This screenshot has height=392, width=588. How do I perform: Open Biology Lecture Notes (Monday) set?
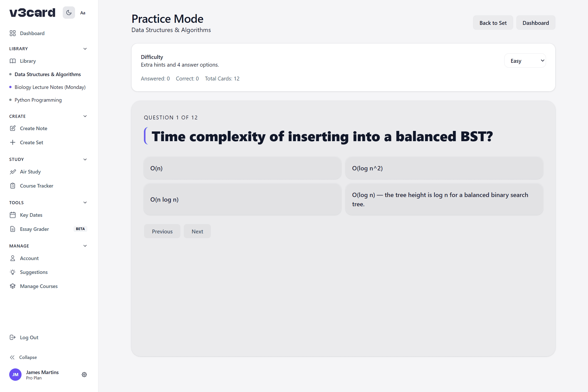point(50,87)
